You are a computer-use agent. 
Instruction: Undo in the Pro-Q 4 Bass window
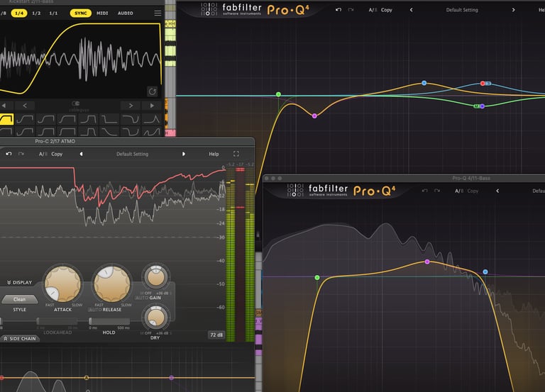pyautogui.click(x=424, y=191)
